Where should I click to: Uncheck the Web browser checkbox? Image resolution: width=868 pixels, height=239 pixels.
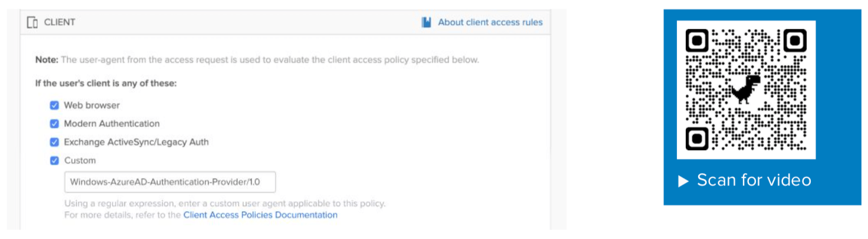pos(54,105)
